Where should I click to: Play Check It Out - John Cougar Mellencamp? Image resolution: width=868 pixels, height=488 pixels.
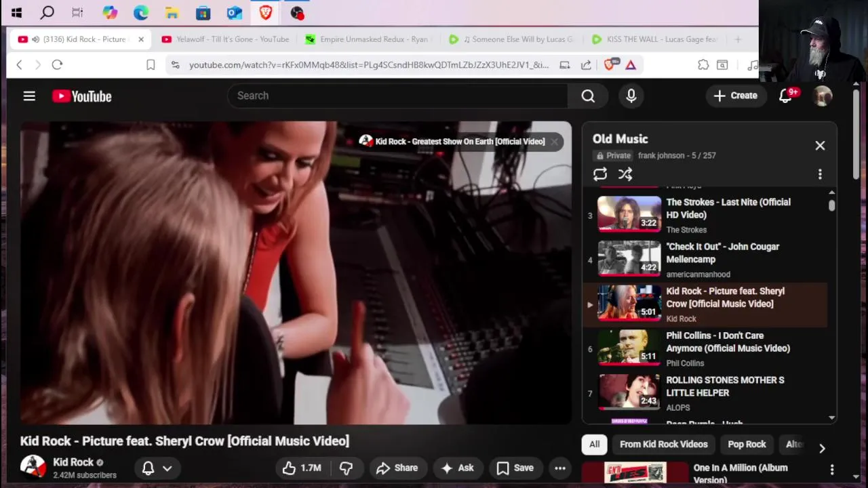(705, 260)
